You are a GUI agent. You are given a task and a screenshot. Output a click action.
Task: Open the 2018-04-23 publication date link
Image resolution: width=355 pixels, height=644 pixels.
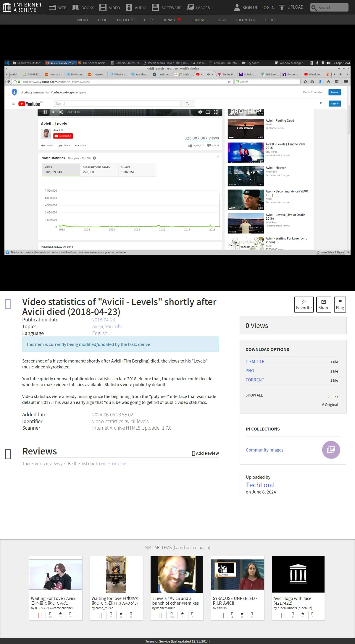[x=104, y=320]
